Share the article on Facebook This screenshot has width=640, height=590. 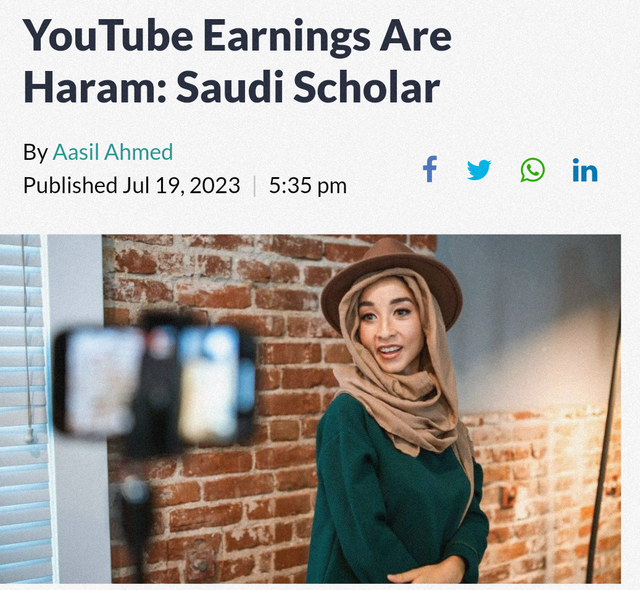tap(430, 169)
